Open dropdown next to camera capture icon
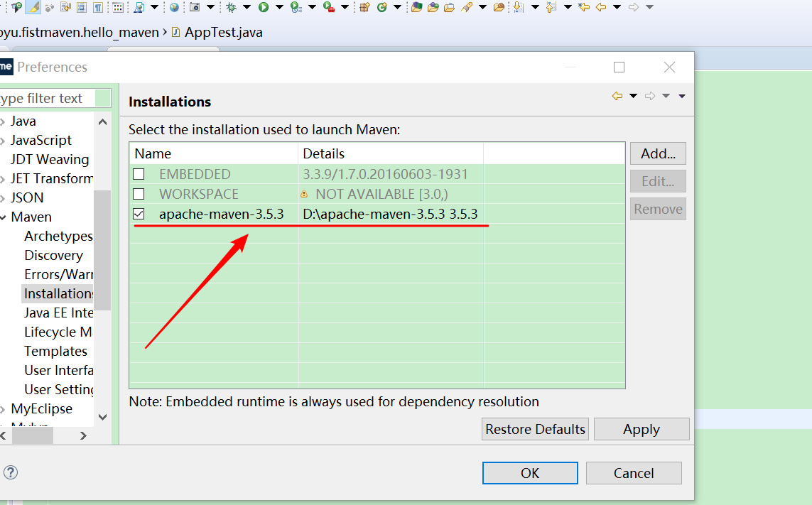 tap(210, 7)
